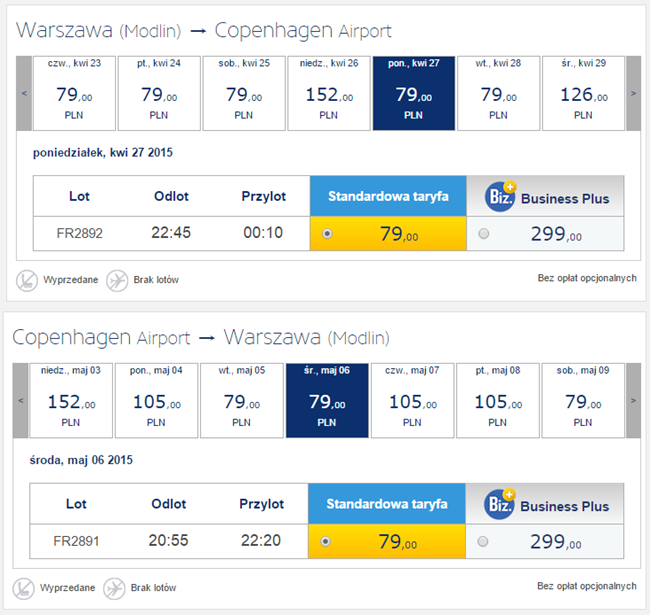The height and width of the screenshot is (615, 650).
Task: Click the Standardowa taryfa header for outbound flight
Action: (385, 197)
